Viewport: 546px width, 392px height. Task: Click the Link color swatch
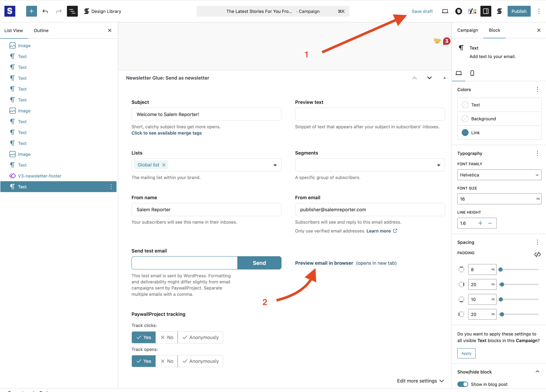coord(465,133)
